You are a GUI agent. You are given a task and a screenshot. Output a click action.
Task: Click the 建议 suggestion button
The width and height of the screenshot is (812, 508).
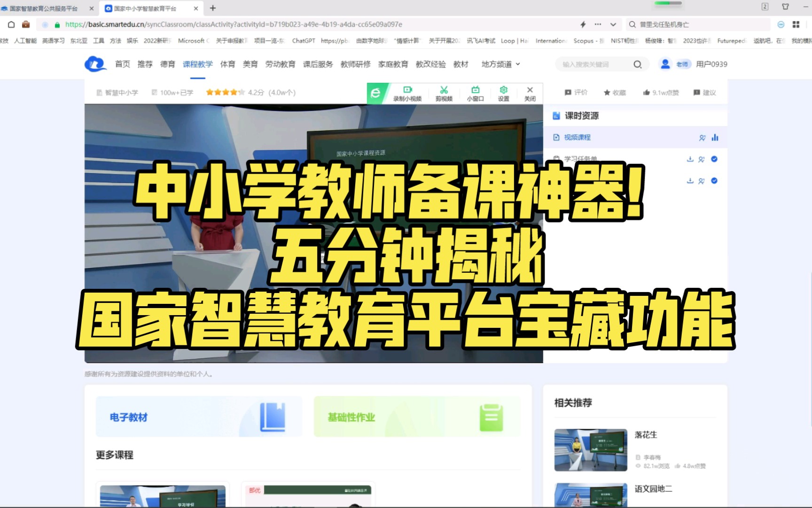(704, 93)
